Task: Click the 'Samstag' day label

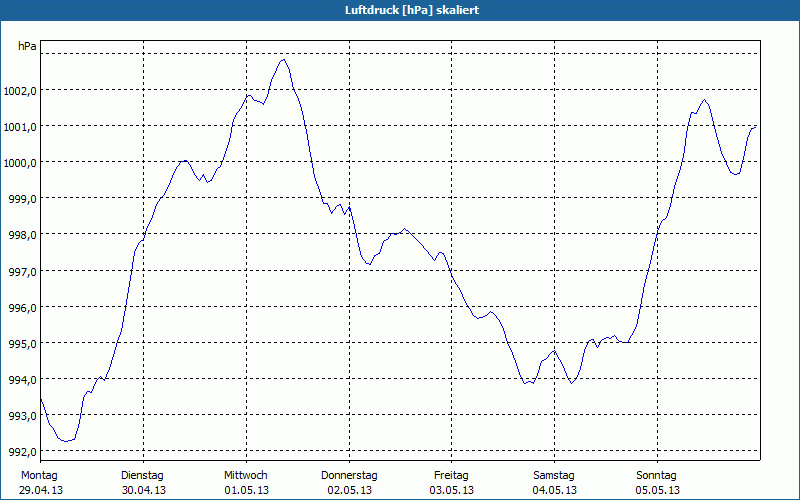Action: (x=554, y=476)
